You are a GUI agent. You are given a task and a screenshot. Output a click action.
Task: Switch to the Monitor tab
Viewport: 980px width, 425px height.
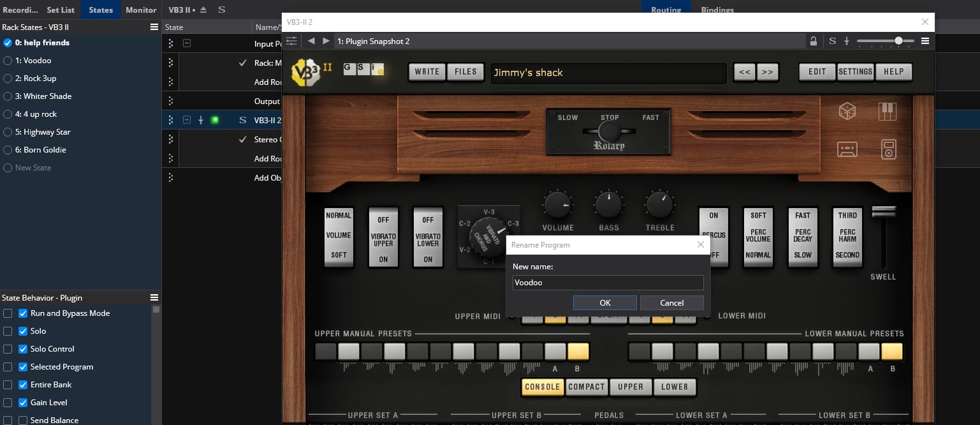[141, 10]
